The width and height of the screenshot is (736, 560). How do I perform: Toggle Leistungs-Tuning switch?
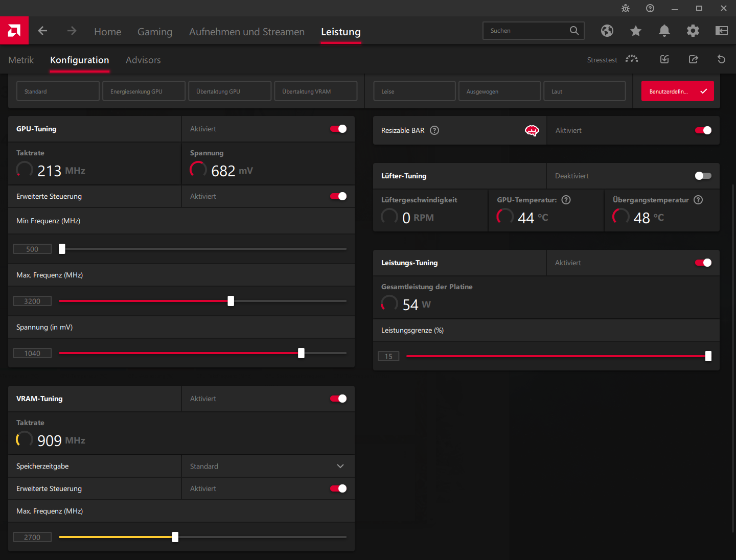coord(703,263)
